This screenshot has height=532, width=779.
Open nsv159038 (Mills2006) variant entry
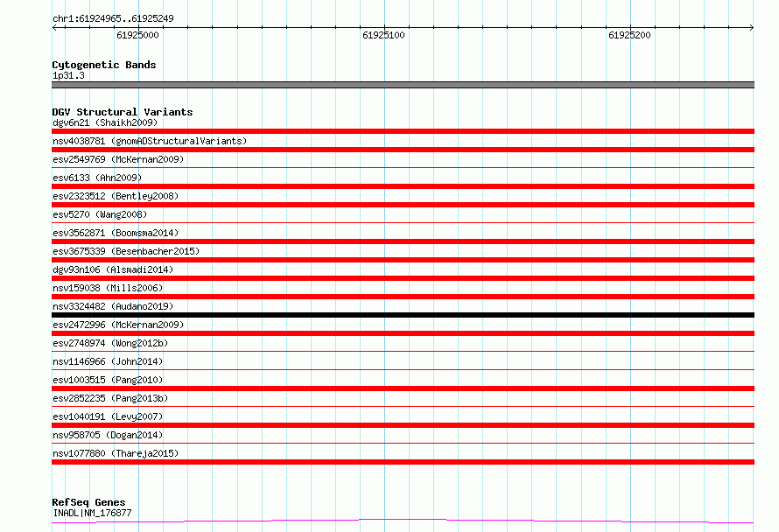108,288
